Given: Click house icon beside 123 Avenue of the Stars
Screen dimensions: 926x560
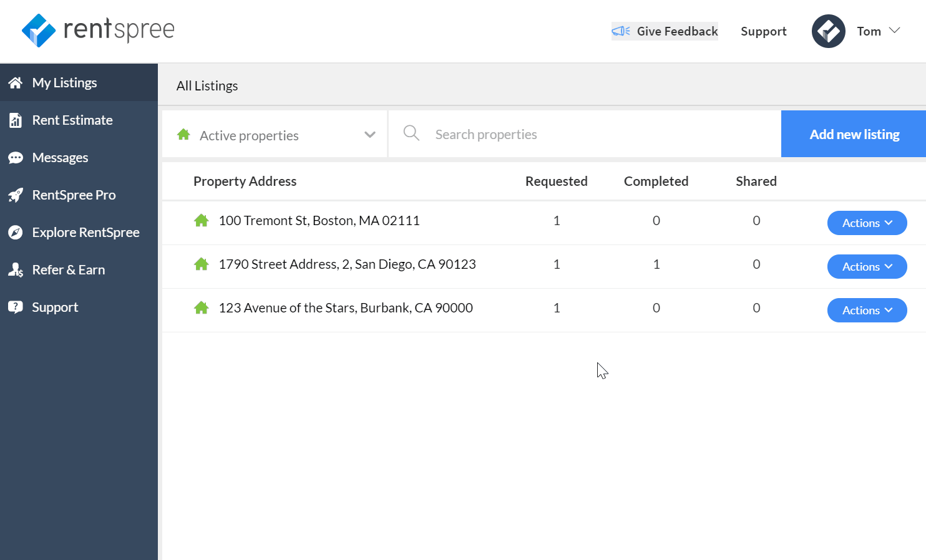Looking at the screenshot, I should pos(201,307).
